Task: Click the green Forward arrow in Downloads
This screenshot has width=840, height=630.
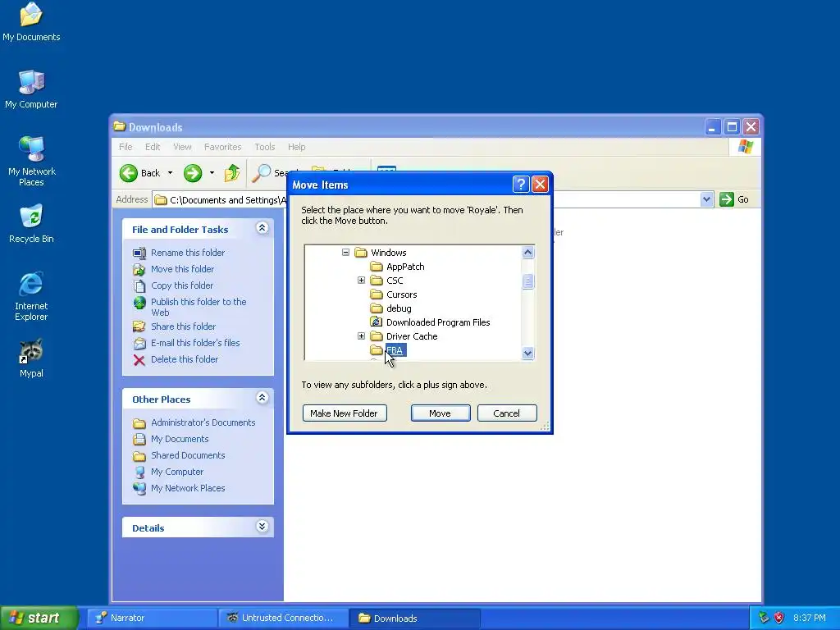Action: tap(193, 173)
